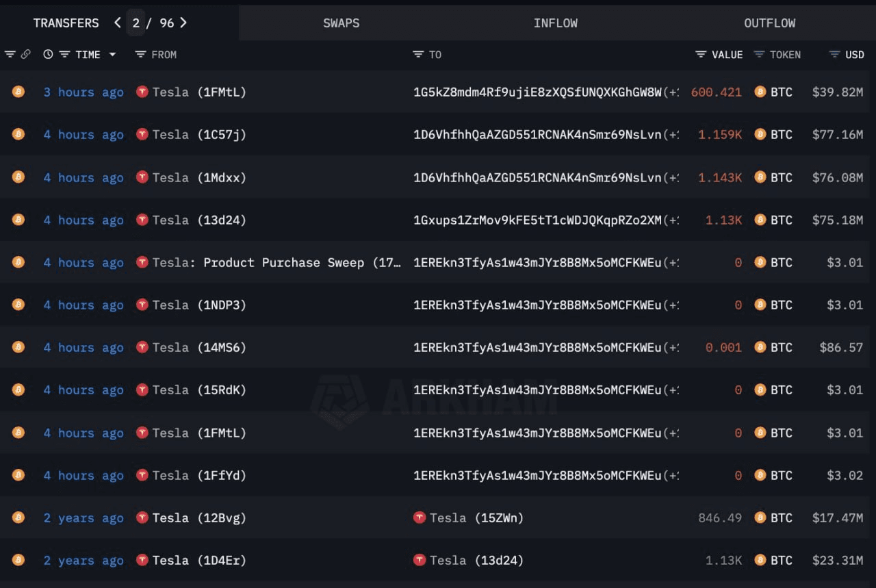Go to the next transfers page
Screen dimensions: 876x588
click(x=183, y=23)
